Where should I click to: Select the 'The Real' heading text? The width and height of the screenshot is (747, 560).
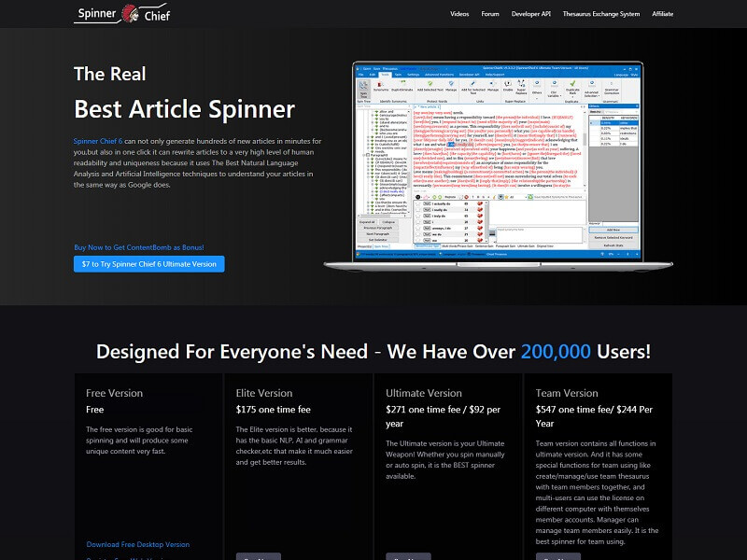(x=109, y=74)
